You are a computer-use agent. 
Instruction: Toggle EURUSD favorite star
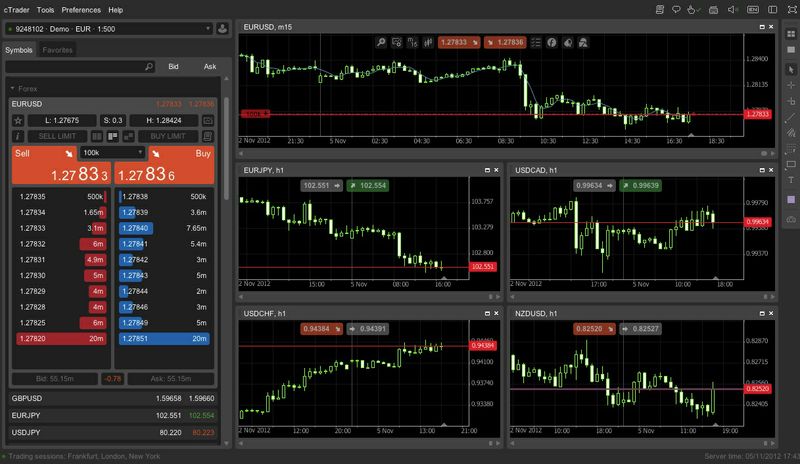click(x=18, y=120)
